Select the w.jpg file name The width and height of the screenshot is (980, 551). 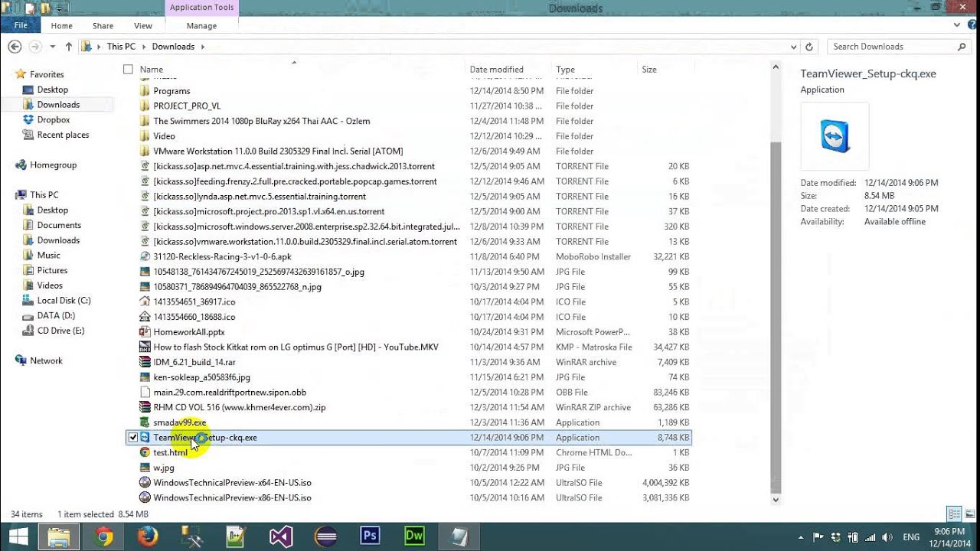(x=164, y=468)
